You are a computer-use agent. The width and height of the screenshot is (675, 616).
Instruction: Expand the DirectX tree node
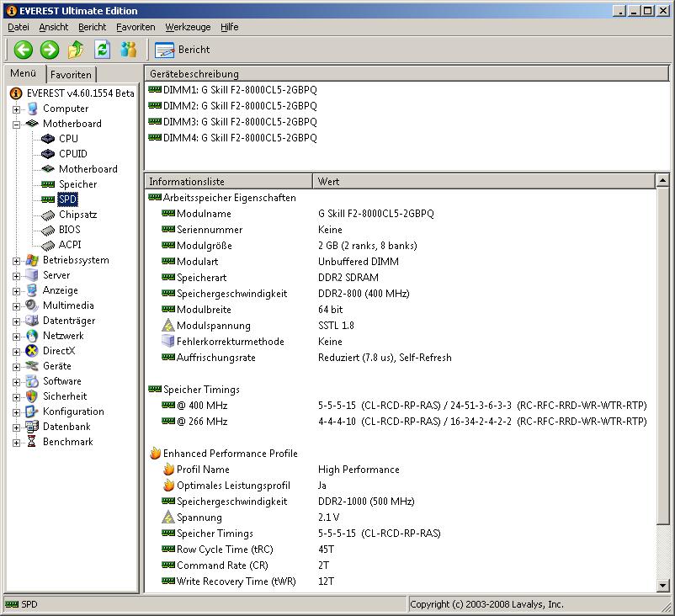[x=16, y=352]
